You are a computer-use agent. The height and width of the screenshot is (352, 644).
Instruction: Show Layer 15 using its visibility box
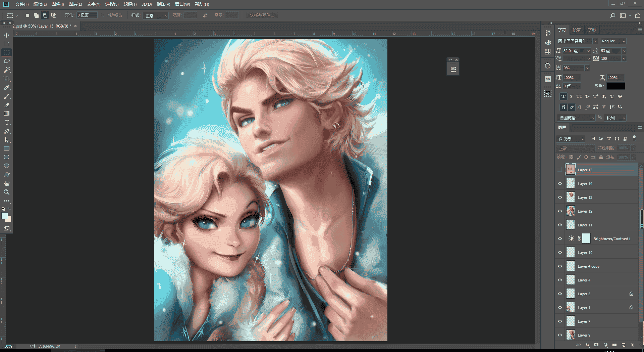tap(560, 170)
